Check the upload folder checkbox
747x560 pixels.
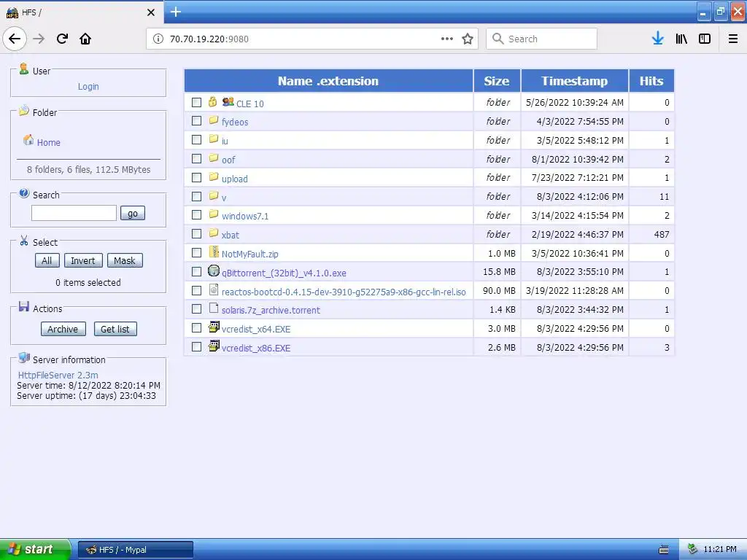coord(196,178)
